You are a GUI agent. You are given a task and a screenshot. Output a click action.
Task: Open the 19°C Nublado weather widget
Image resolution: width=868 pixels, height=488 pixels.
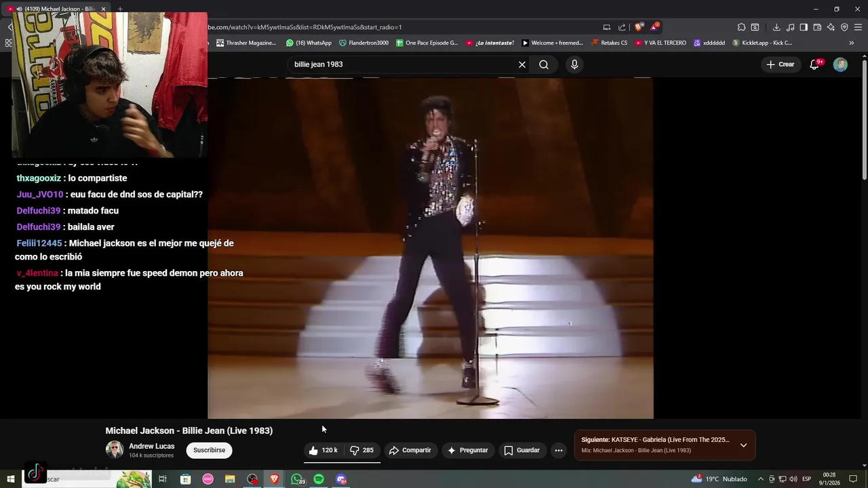pyautogui.click(x=719, y=479)
